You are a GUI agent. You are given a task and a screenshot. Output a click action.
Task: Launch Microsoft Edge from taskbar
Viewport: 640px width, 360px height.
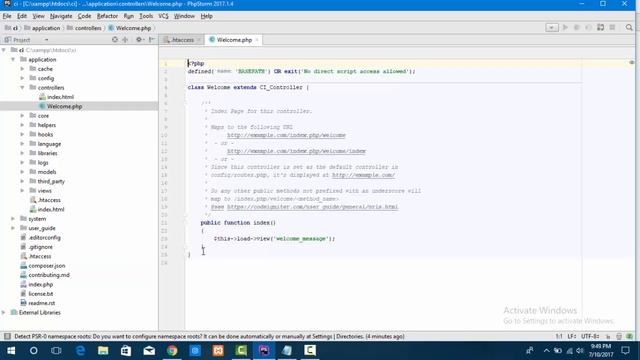pos(80,351)
